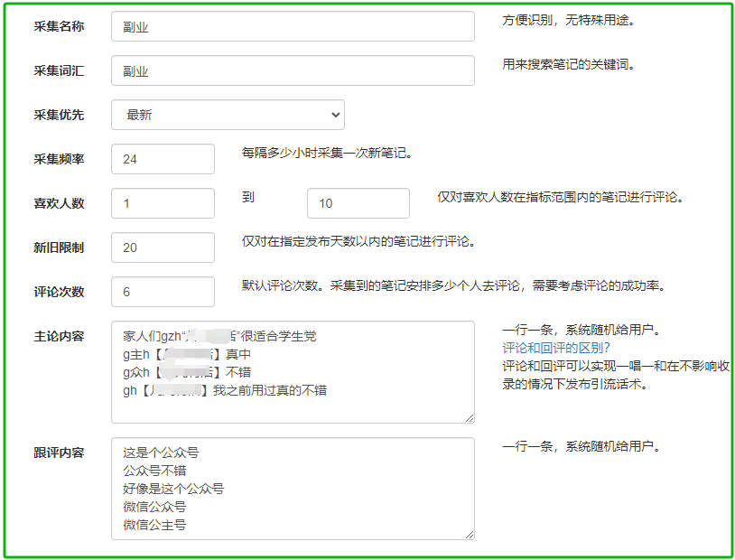
Task: Click the hint text 方便识别，无特殊用途。
Action: pos(569,20)
